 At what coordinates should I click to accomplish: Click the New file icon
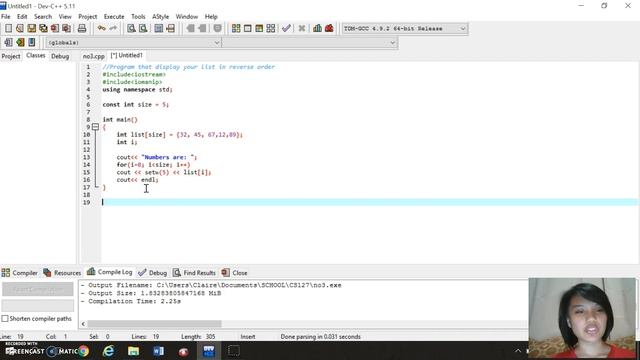click(x=8, y=28)
